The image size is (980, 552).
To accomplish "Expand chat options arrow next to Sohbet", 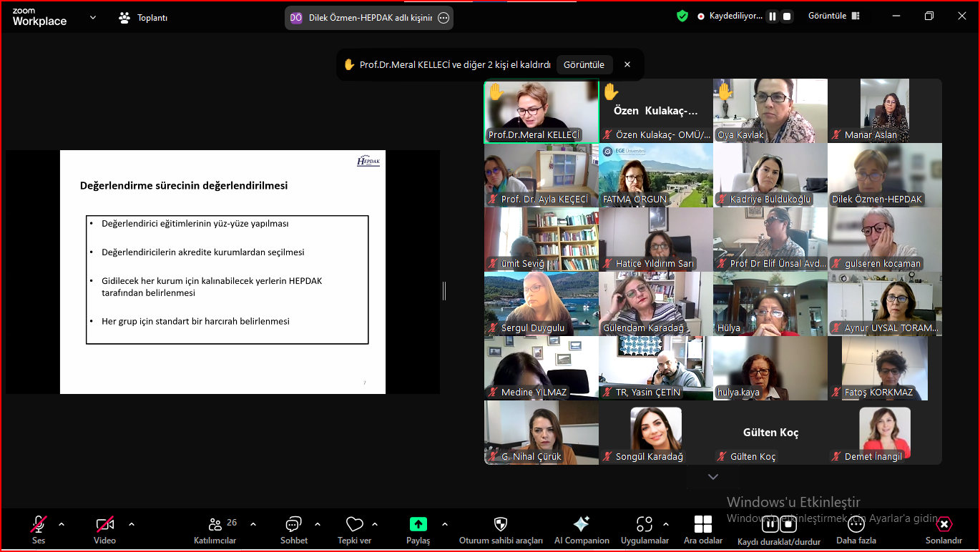I will (x=318, y=524).
